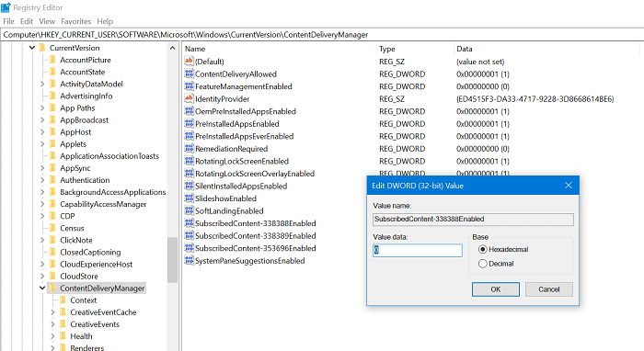Click the FeatureManagementEnabled DWORD icon
Viewport: 644px width, 351px height.
click(189, 86)
